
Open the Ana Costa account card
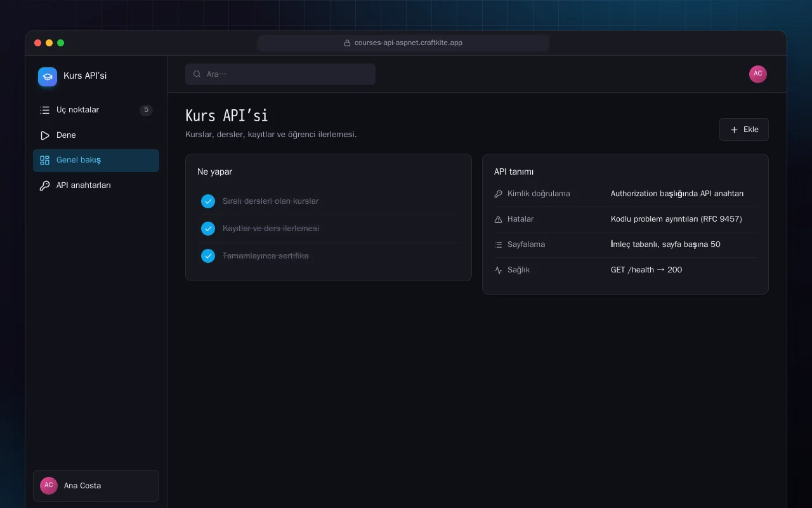tap(96, 486)
